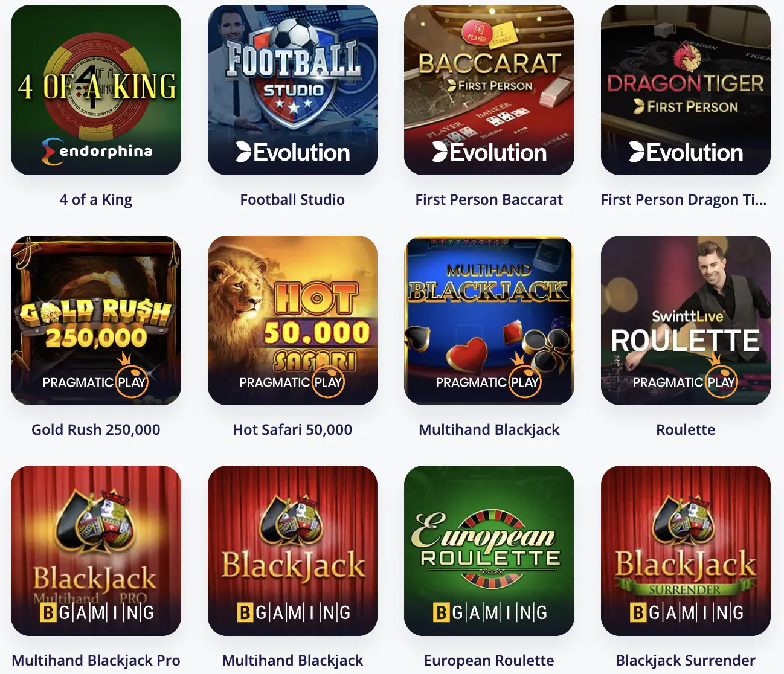Select the Dragon Tiger First Person tile

[686, 90]
